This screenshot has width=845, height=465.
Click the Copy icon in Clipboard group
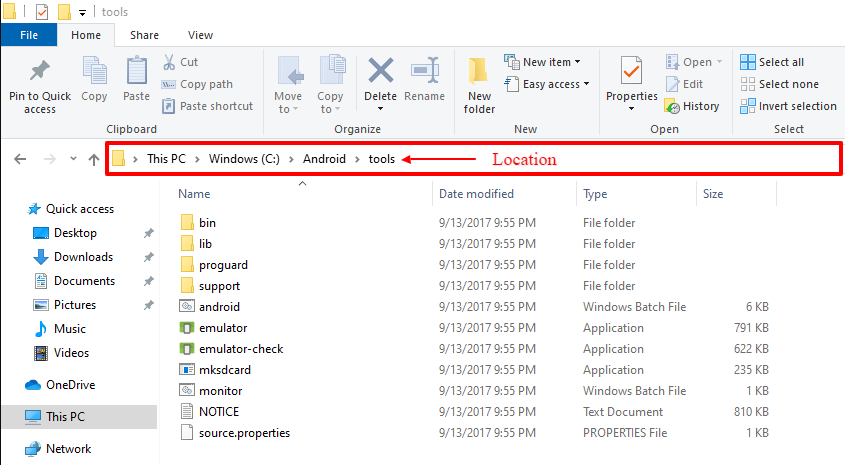[94, 73]
